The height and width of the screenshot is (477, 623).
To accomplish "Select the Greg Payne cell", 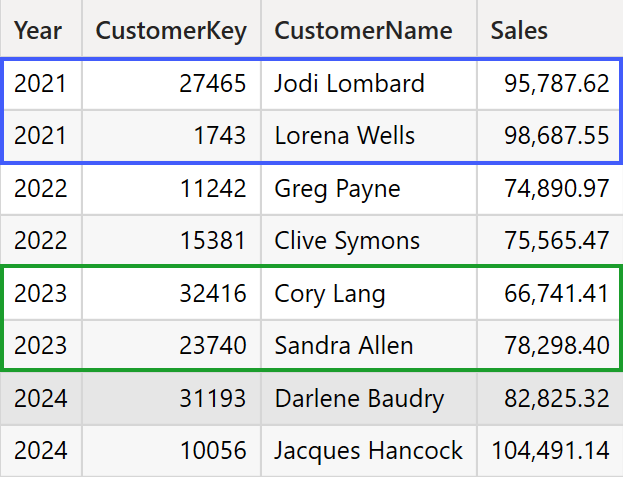I will 337,188.
